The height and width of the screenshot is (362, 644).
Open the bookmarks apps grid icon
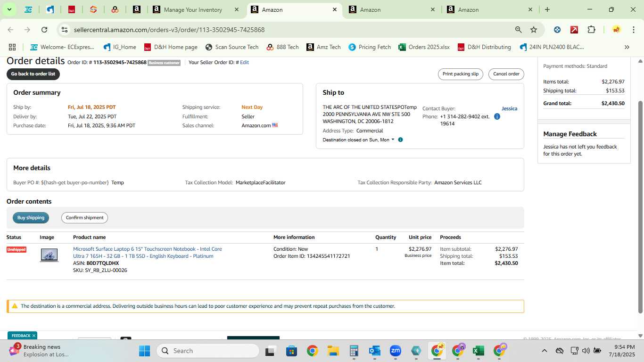click(x=12, y=47)
